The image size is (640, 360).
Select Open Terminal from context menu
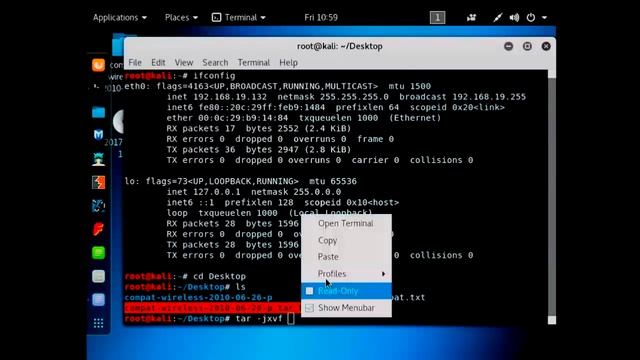tap(347, 223)
